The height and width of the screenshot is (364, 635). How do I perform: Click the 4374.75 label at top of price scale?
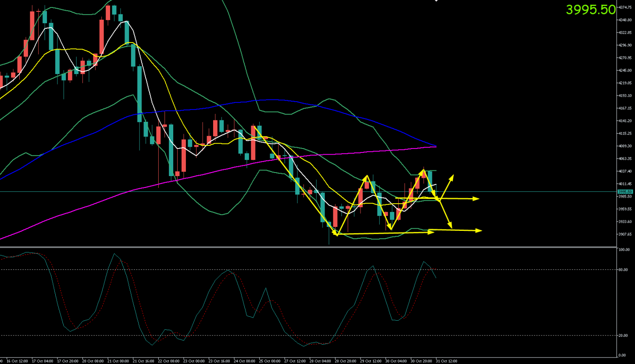point(624,7)
